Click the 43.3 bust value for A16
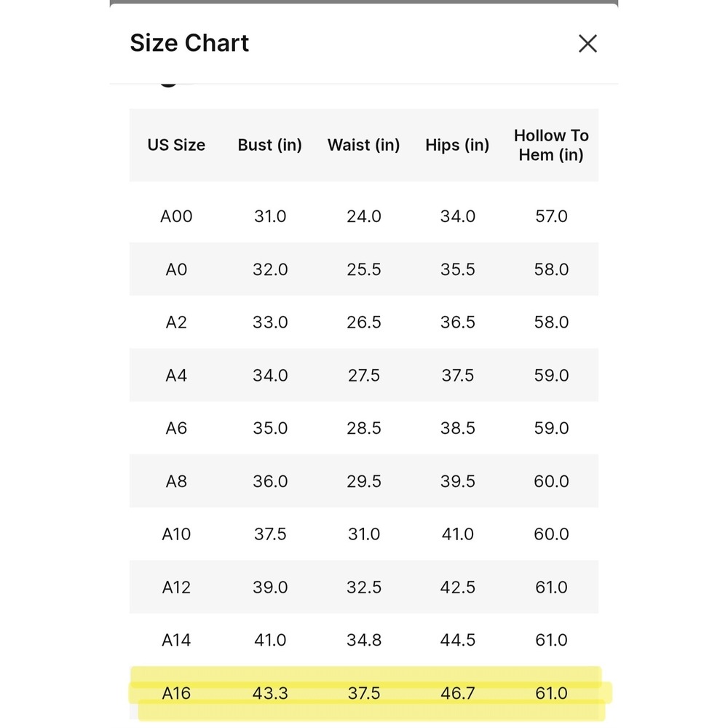Viewport: 728px width, 728px height. 270,693
